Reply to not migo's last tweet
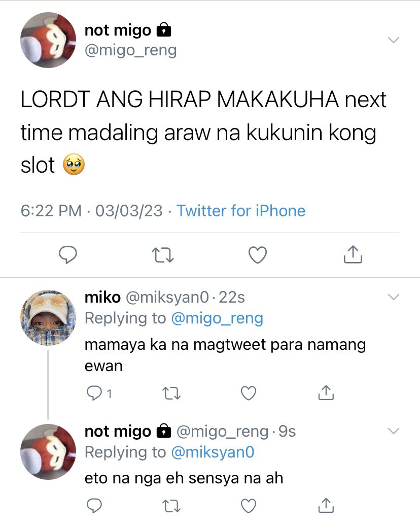The image size is (420, 523). 94,506
